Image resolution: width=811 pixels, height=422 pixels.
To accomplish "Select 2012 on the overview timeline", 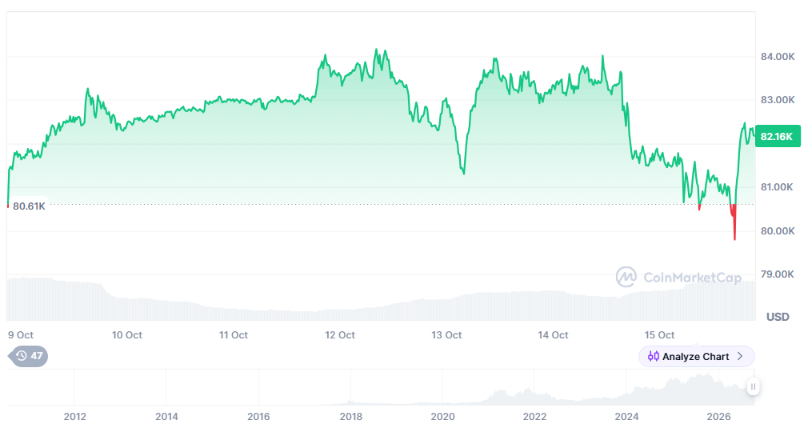I will pos(74,416).
